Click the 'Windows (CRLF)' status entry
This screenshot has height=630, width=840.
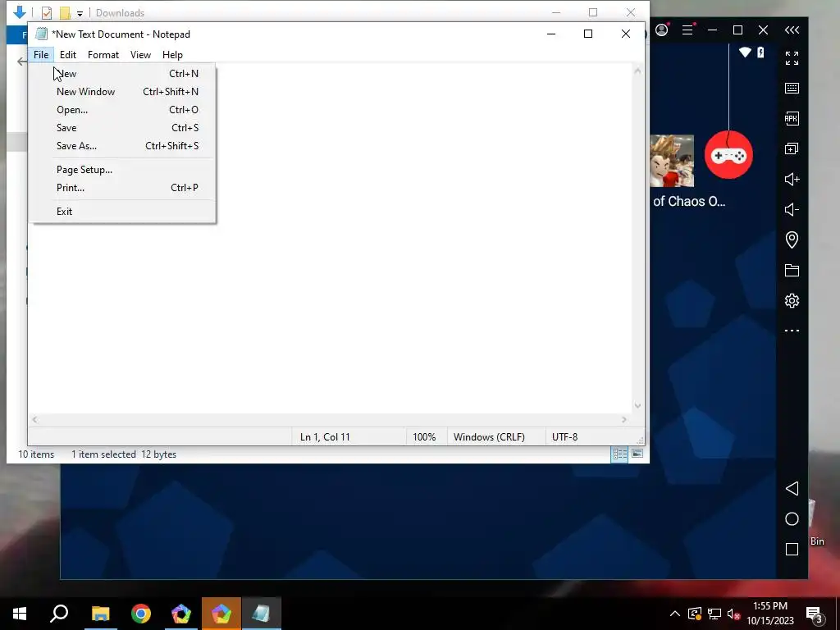click(489, 437)
